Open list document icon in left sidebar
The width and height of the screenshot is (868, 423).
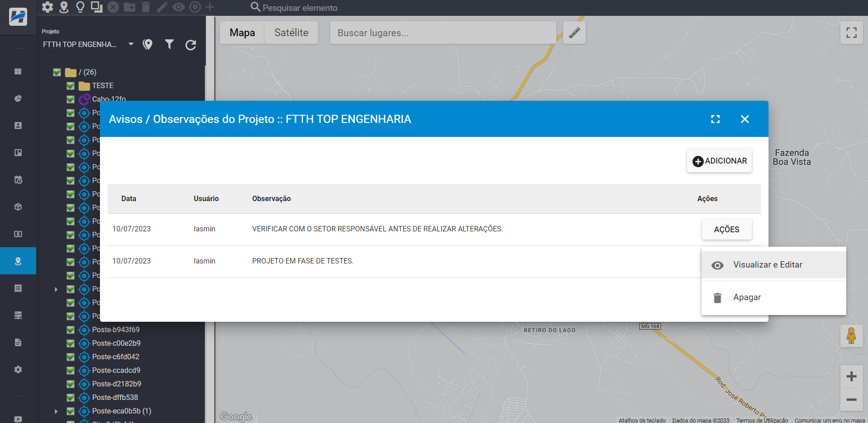pos(18,288)
